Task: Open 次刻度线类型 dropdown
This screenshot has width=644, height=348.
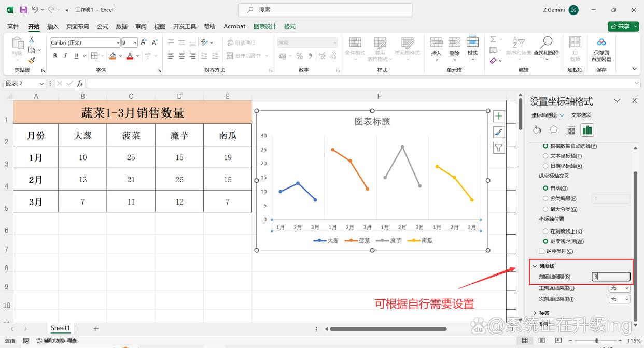Action: tap(620, 299)
